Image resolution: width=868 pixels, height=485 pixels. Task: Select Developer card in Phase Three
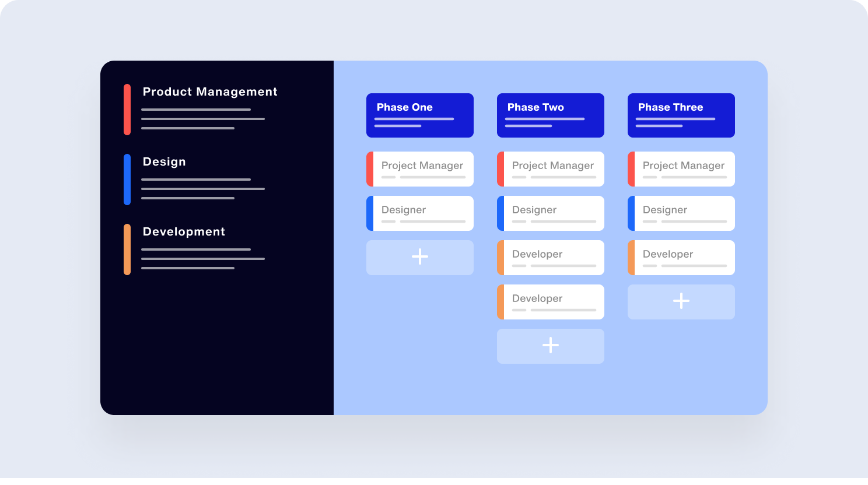681,258
